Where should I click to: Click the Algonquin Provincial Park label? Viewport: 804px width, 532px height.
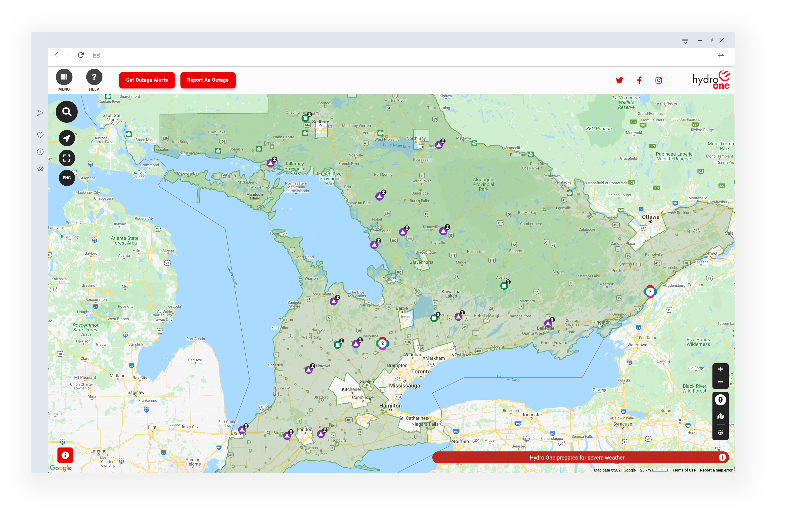tap(483, 184)
